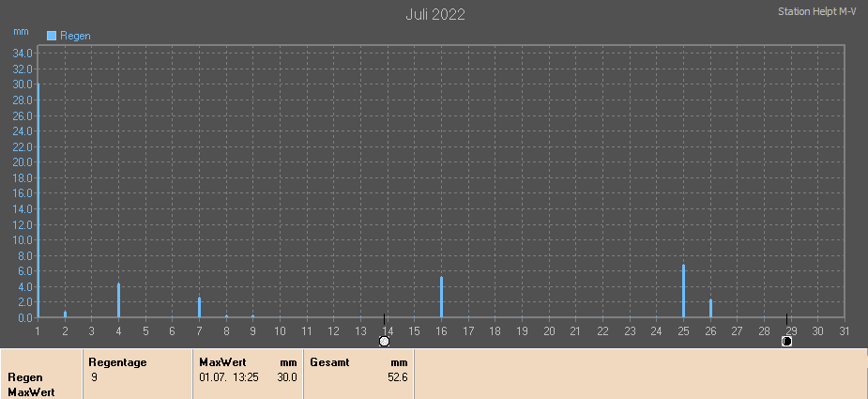Image resolution: width=868 pixels, height=399 pixels.
Task: Click the MaxWert column header
Action: click(222, 362)
